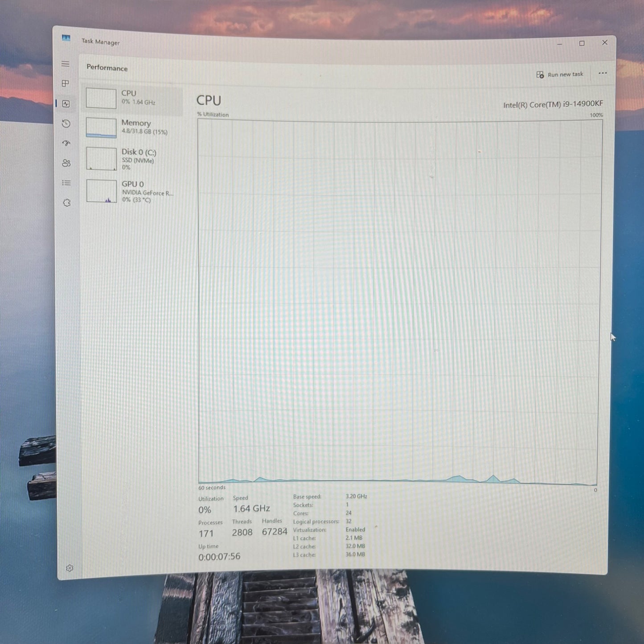Open the Startup apps page icon
The width and height of the screenshot is (644, 644).
[66, 143]
